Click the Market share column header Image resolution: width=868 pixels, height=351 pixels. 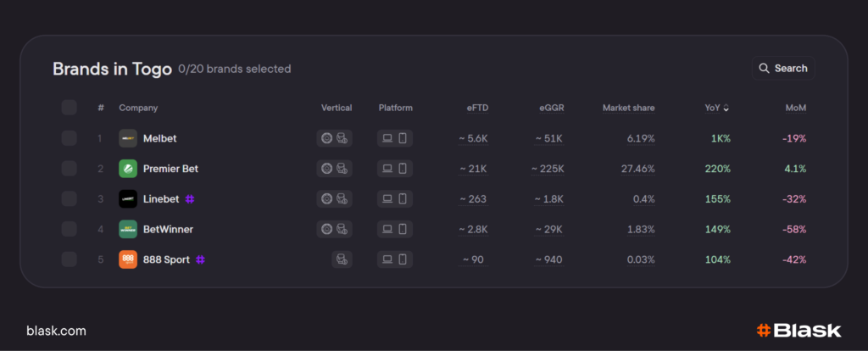click(628, 108)
